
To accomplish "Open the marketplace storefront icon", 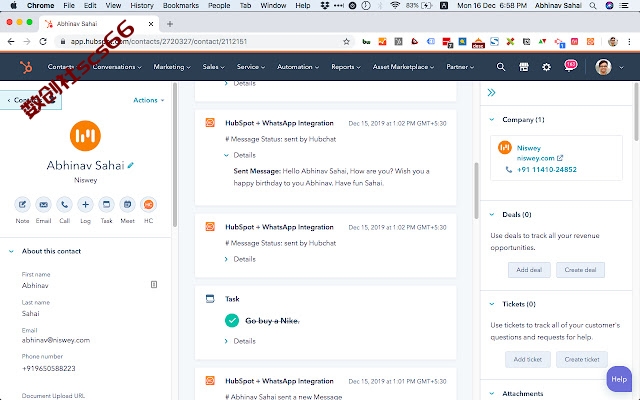I will [524, 67].
